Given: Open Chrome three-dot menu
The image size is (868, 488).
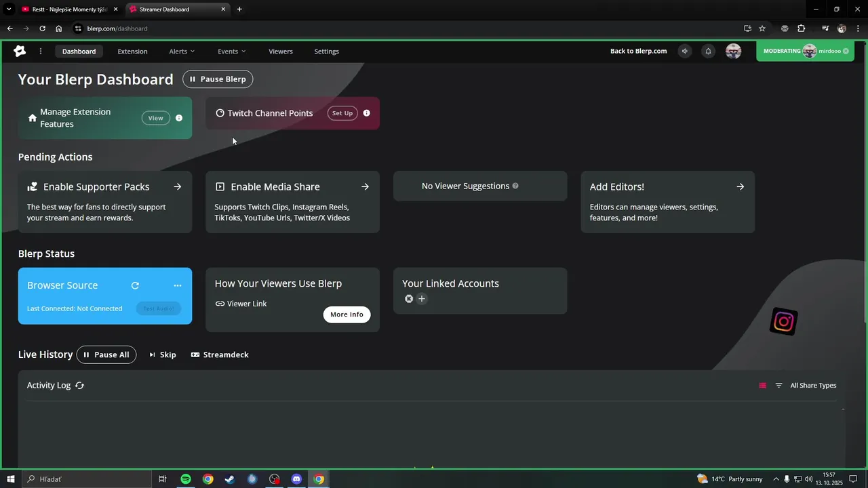Looking at the screenshot, I should tap(858, 28).
